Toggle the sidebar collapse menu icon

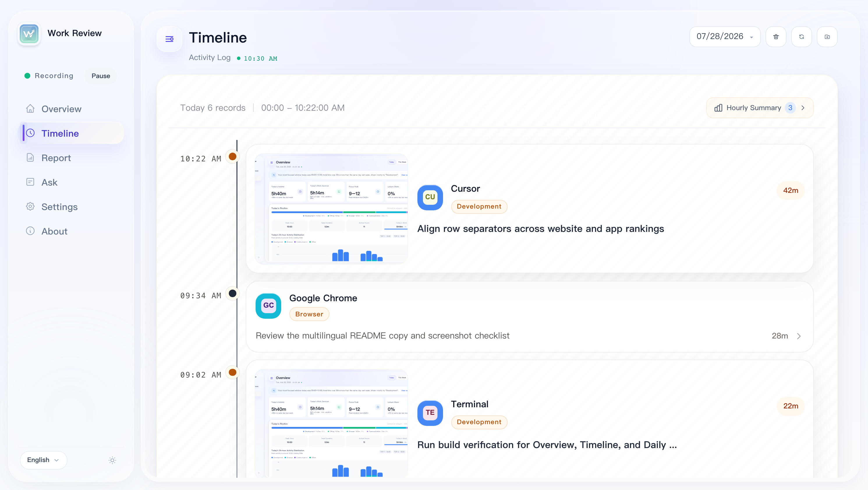click(x=169, y=39)
